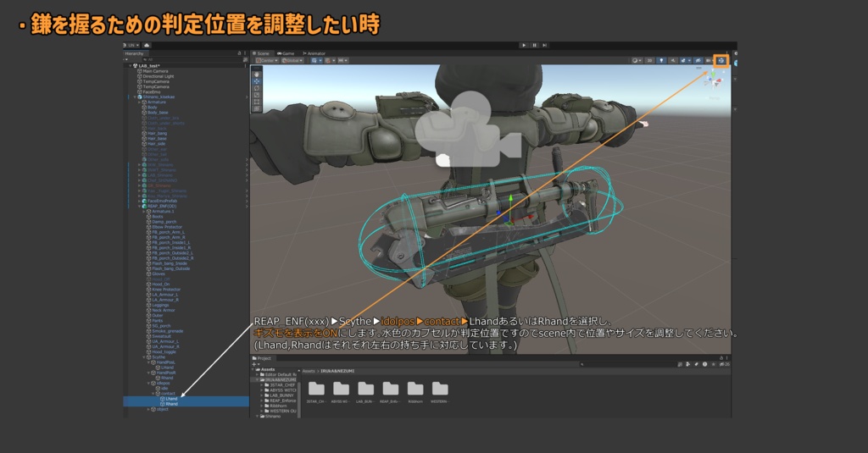Image resolution: width=868 pixels, height=453 pixels.
Task: Click Assets in Project breadcrumb
Action: pyautogui.click(x=309, y=371)
